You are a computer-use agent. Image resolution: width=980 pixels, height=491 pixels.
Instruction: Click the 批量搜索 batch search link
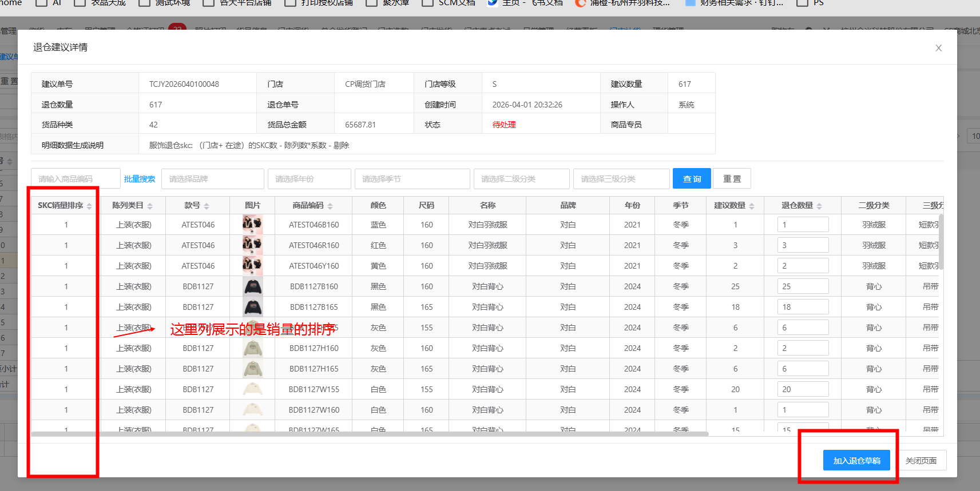click(140, 179)
